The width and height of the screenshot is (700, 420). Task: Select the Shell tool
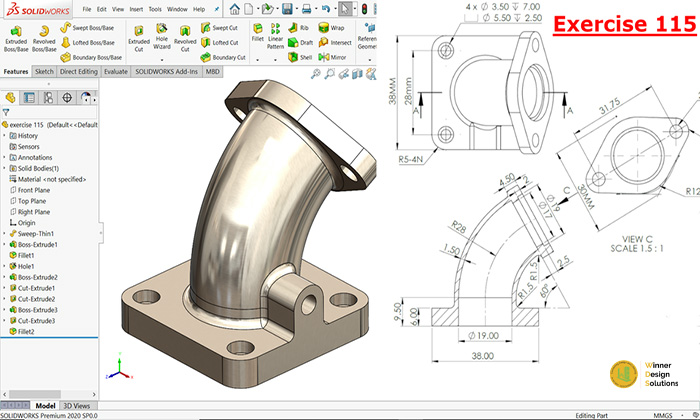(300, 57)
